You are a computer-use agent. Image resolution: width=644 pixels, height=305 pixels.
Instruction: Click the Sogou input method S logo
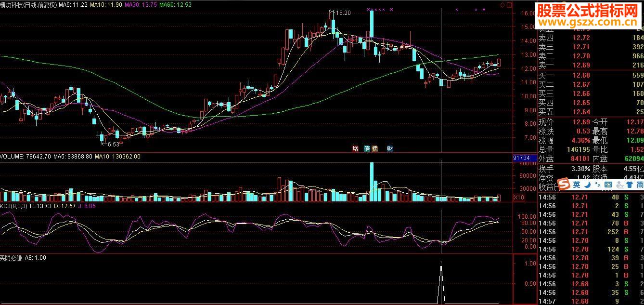coord(564,184)
